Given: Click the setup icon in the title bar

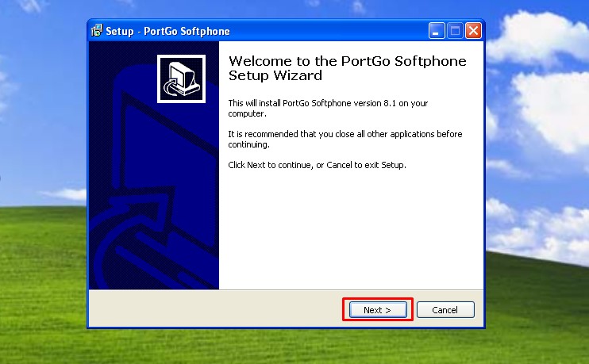Looking at the screenshot, I should pyautogui.click(x=97, y=31).
